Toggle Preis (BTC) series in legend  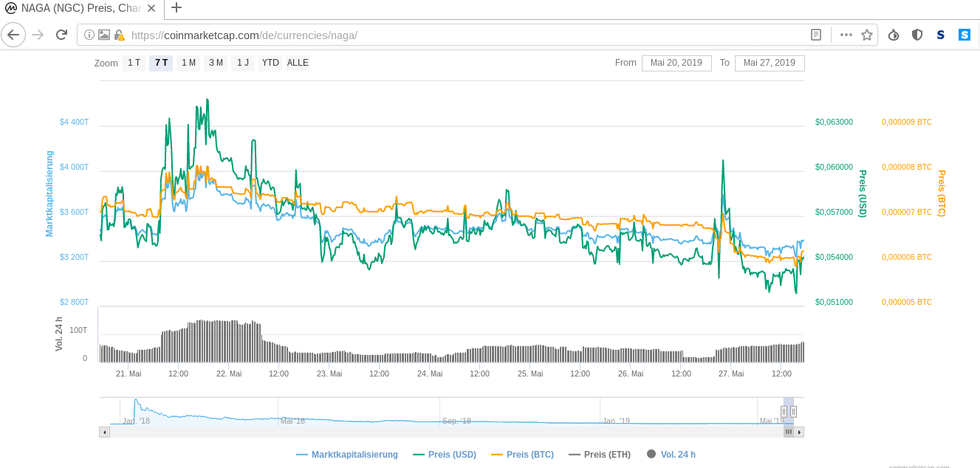pos(522,455)
